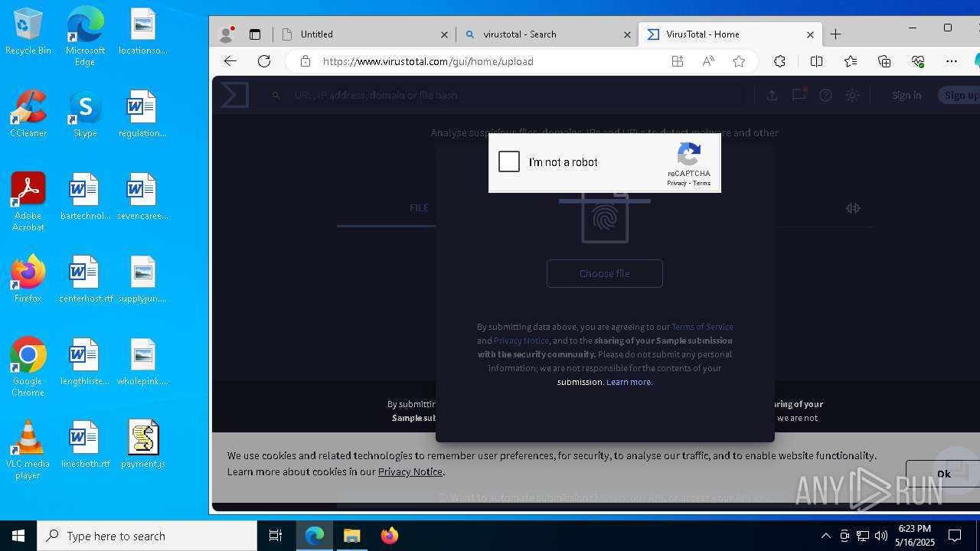Open Recycle Bin on desktop

pyautogui.click(x=28, y=31)
